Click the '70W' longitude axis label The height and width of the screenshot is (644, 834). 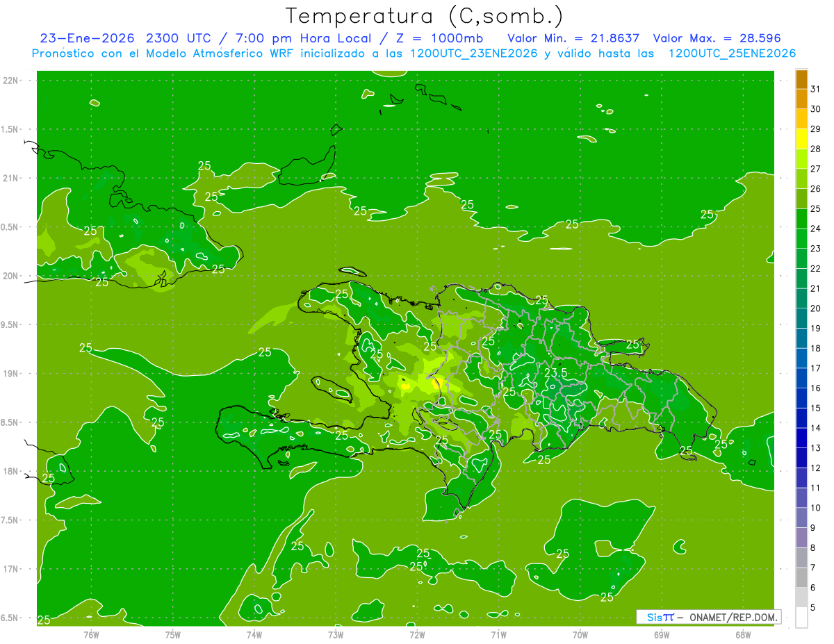pos(580,634)
